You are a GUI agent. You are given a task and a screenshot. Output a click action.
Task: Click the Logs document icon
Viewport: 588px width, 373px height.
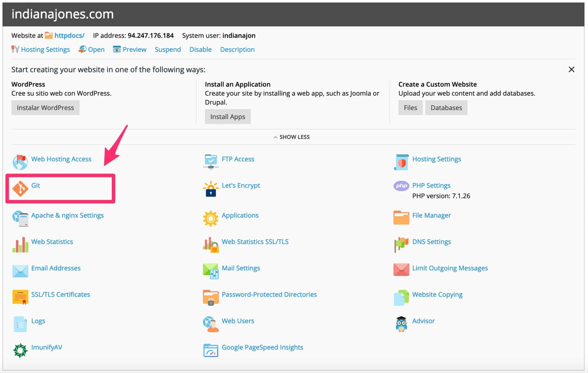pyautogui.click(x=20, y=324)
